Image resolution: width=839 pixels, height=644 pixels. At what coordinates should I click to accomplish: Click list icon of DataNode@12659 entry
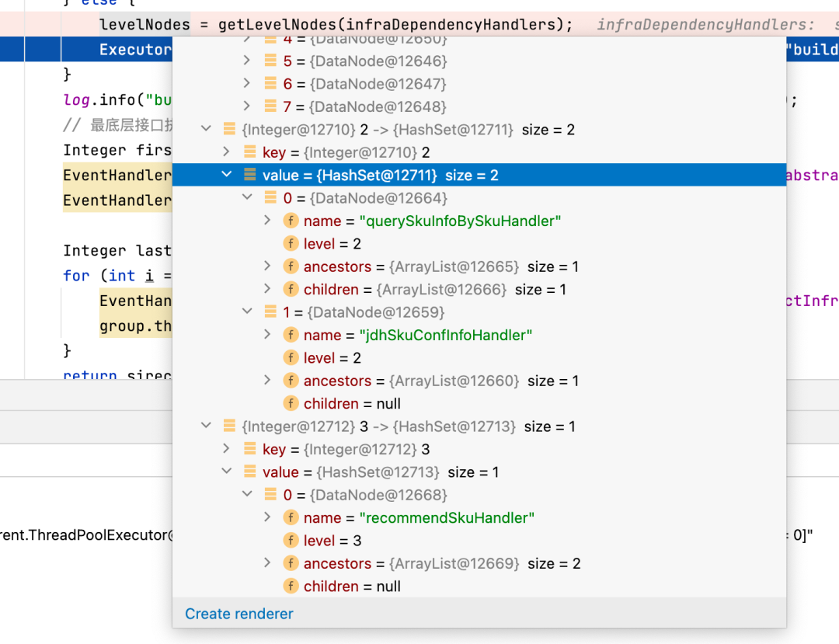[270, 312]
